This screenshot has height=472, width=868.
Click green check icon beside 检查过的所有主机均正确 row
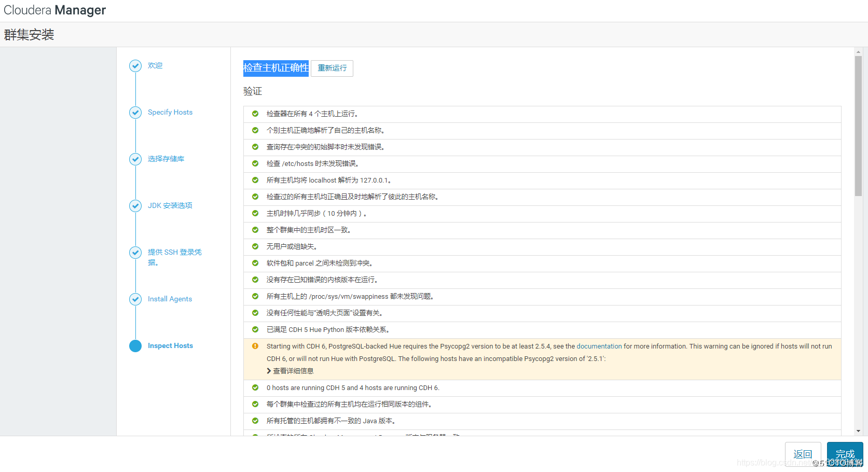(x=255, y=197)
